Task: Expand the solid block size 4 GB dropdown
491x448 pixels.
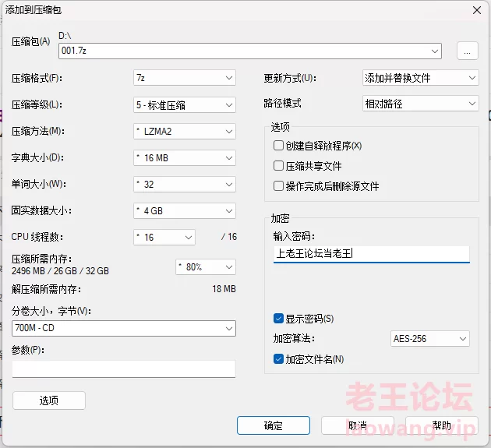Action: (x=184, y=211)
